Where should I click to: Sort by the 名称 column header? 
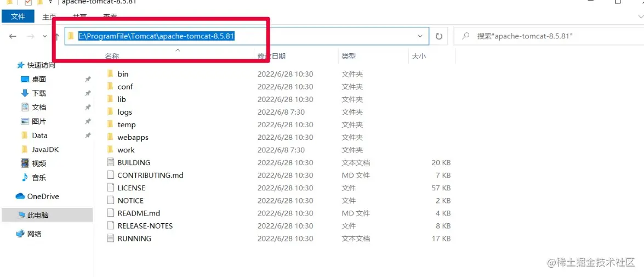tap(112, 56)
